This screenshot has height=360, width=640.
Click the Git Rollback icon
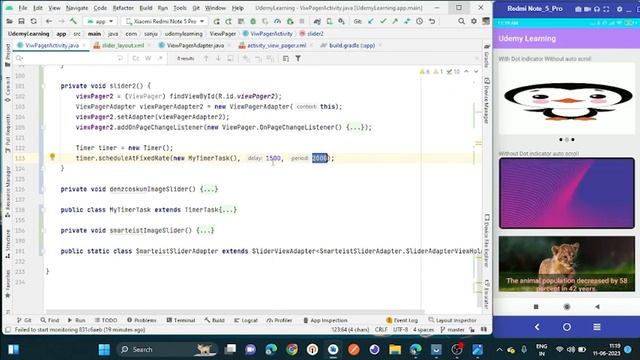(x=432, y=21)
